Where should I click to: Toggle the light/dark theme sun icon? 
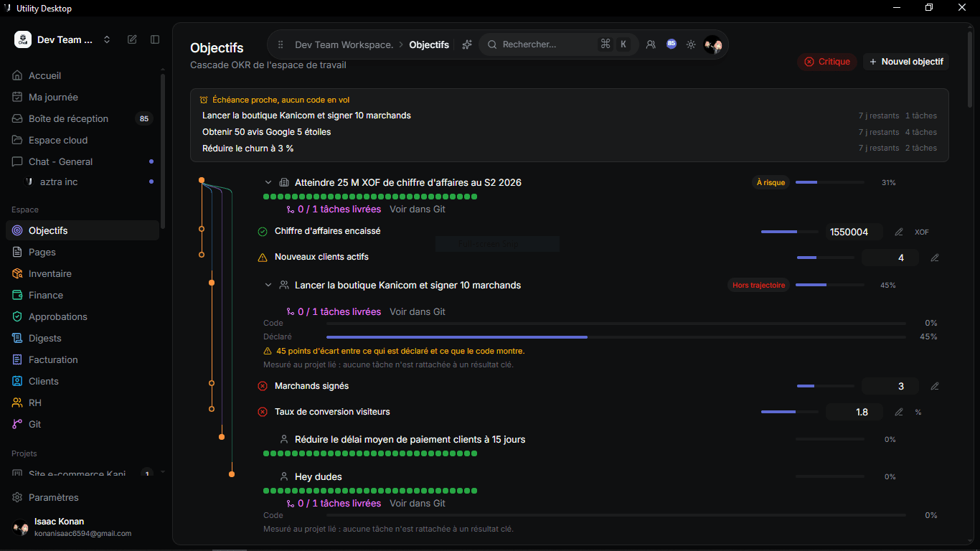pos(691,44)
